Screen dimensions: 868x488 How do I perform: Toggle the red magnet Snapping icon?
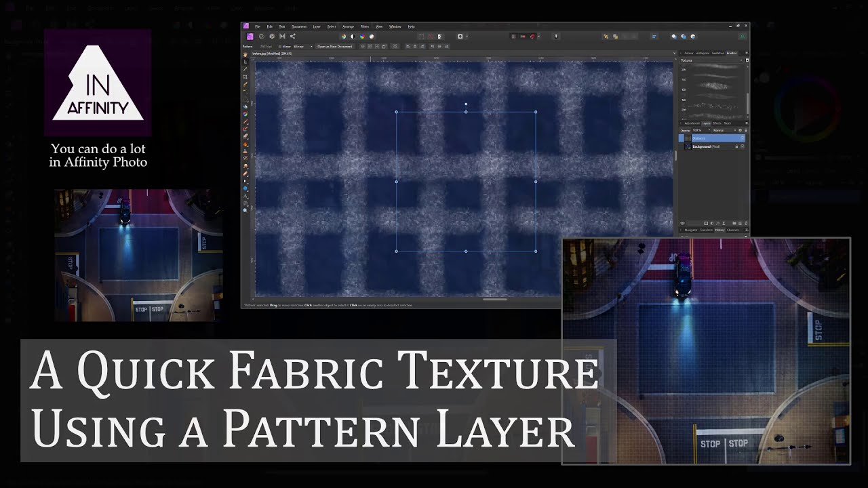click(532, 37)
